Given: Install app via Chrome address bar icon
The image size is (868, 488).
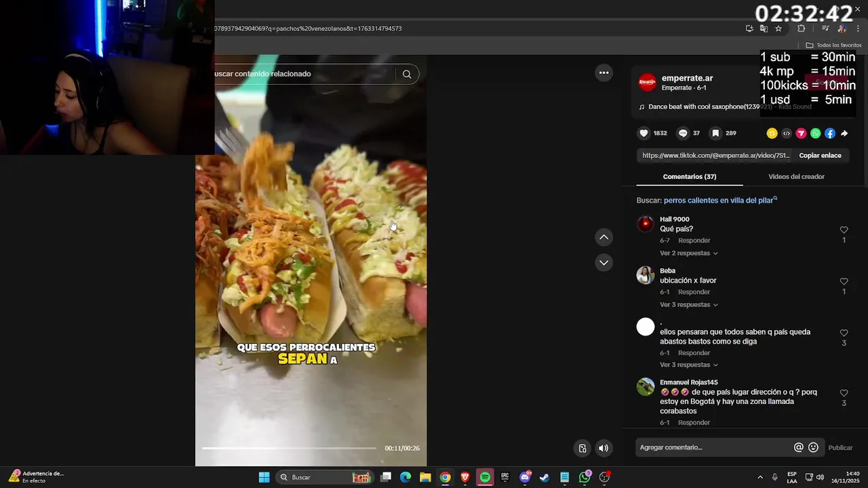Looking at the screenshot, I should [749, 28].
